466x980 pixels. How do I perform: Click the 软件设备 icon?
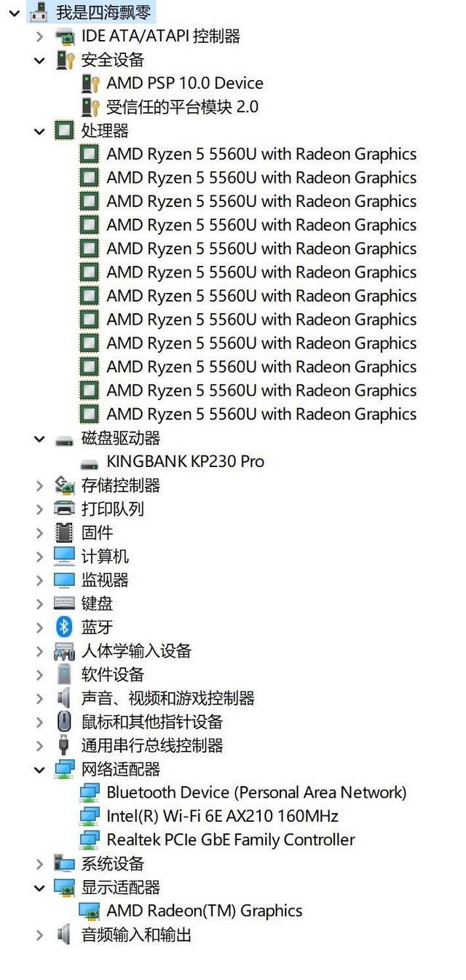(x=64, y=675)
